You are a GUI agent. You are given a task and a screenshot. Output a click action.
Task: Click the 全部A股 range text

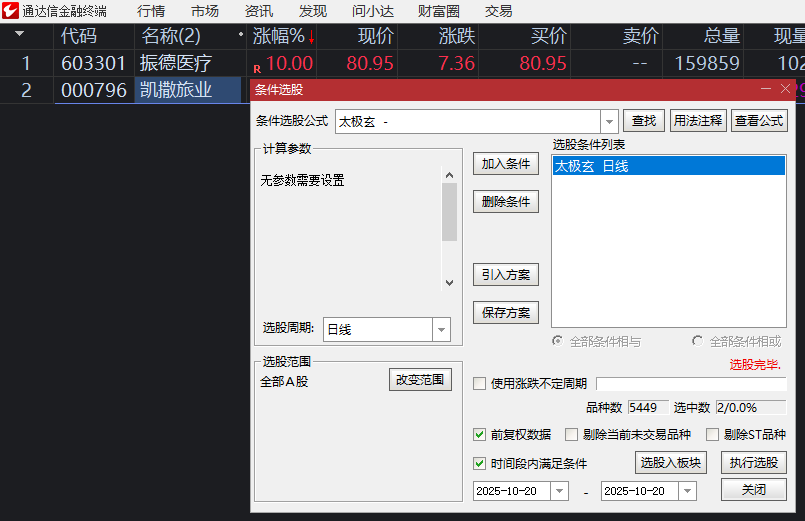click(284, 381)
